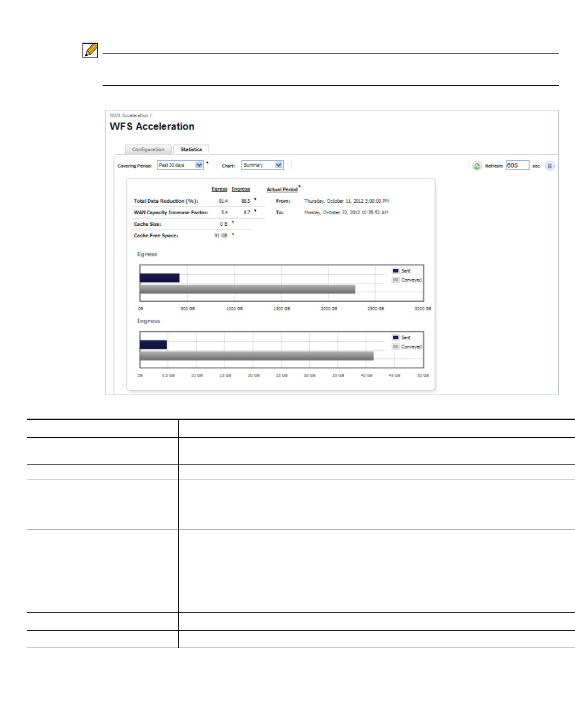
Task: Click the Egress column header
Action: [x=219, y=189]
